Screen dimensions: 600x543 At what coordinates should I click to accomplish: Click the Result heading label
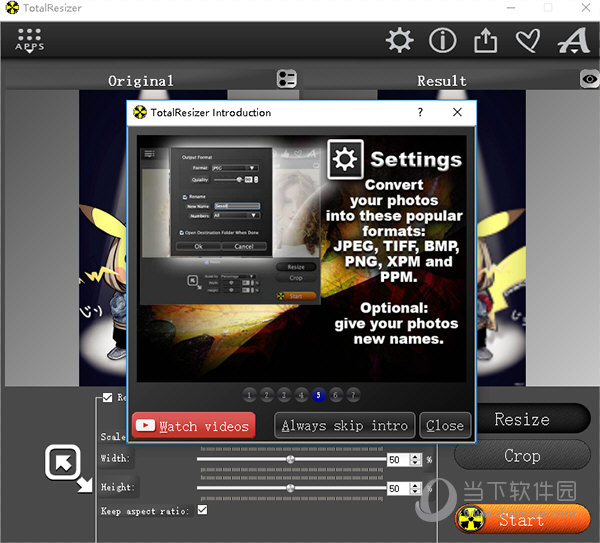[x=442, y=81]
